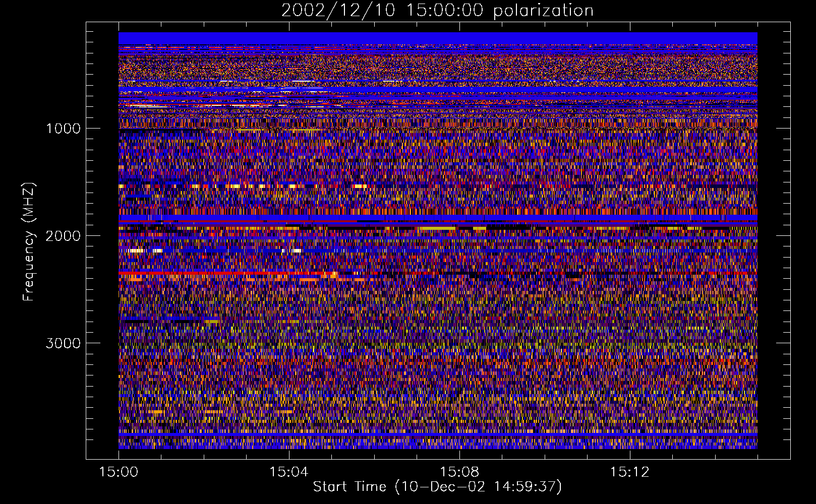Click the 1000 frequency tick label
Image resolution: width=816 pixels, height=504 pixels.
[63, 129]
